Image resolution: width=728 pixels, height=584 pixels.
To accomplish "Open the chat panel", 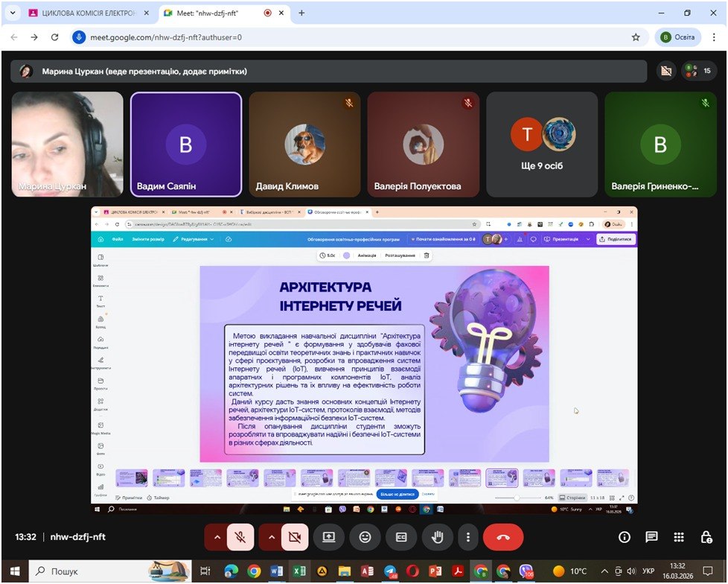I will [651, 537].
